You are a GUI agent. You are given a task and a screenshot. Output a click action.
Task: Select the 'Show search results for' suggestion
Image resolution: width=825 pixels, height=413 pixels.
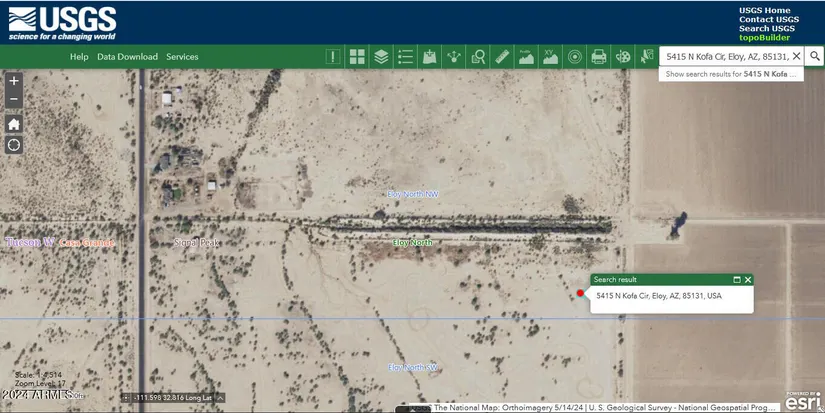[x=732, y=74]
